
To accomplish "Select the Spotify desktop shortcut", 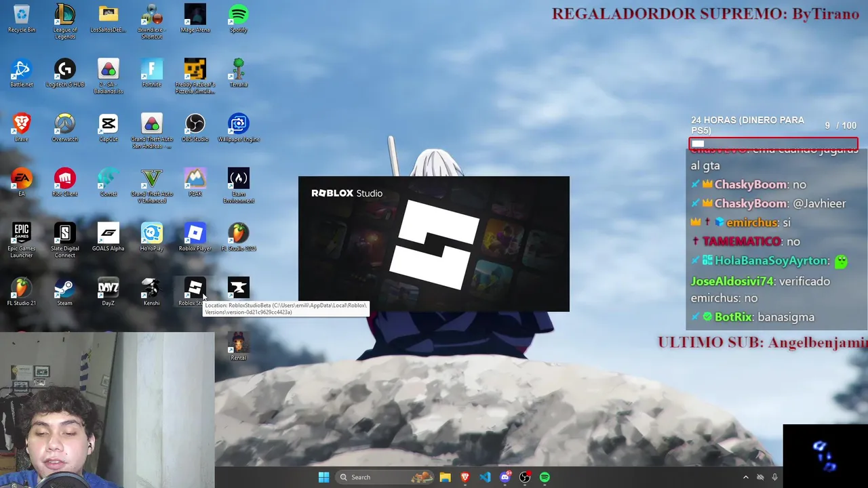I will tap(239, 19).
